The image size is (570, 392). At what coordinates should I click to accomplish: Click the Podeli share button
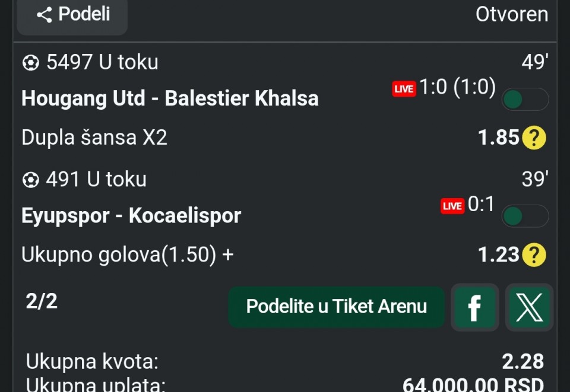(72, 15)
